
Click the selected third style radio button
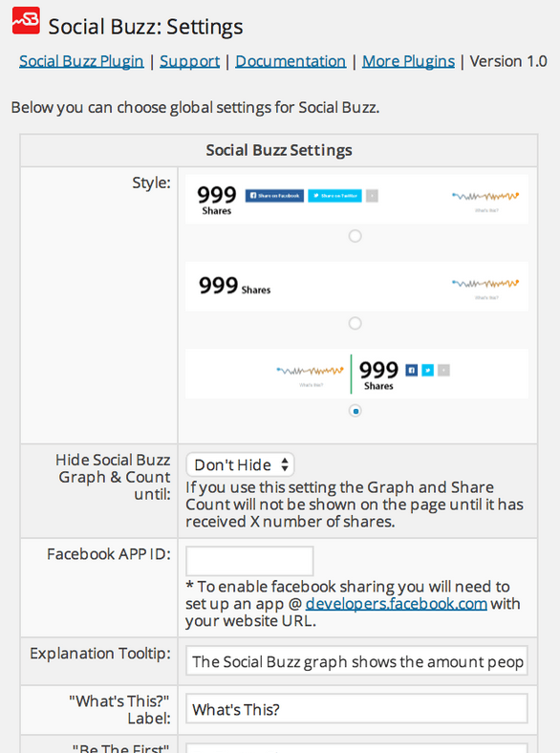coord(355,411)
